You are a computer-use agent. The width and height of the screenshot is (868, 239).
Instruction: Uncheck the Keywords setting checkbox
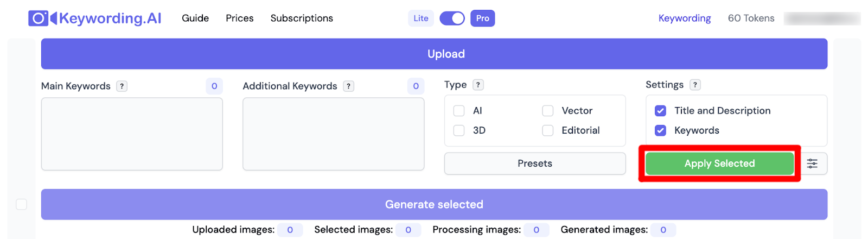coord(660,130)
